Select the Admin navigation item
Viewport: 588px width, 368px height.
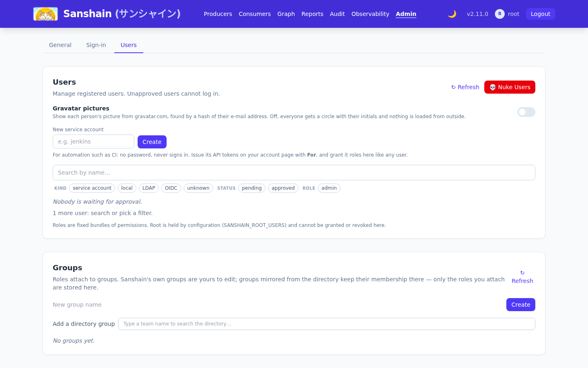(406, 14)
